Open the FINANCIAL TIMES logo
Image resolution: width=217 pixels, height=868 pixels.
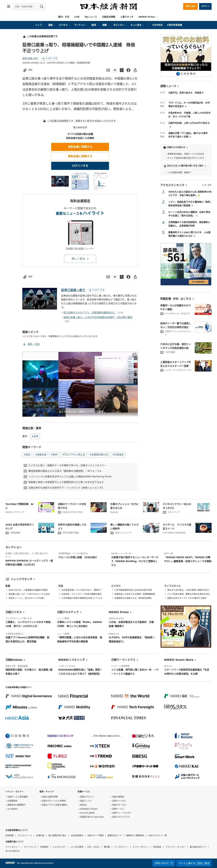[128, 718]
